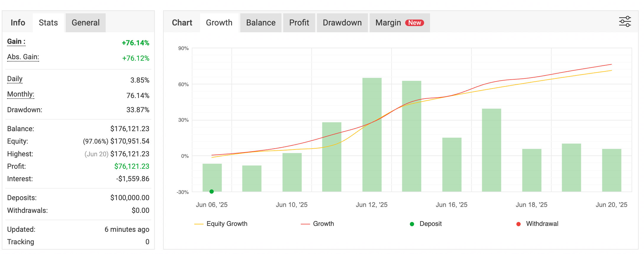
Task: Click the Monthly label link
Action: click(21, 94)
